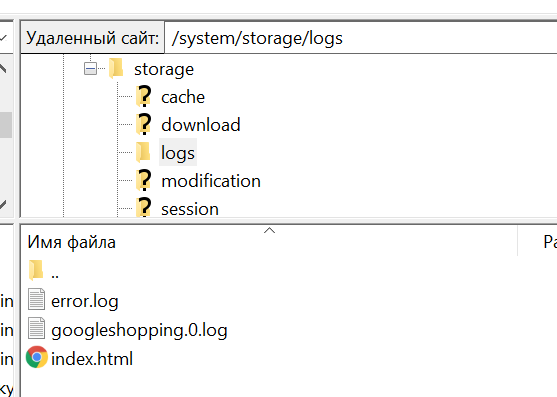Click the 'Удаленный сайт:' label
The image size is (557, 397).
click(x=92, y=38)
